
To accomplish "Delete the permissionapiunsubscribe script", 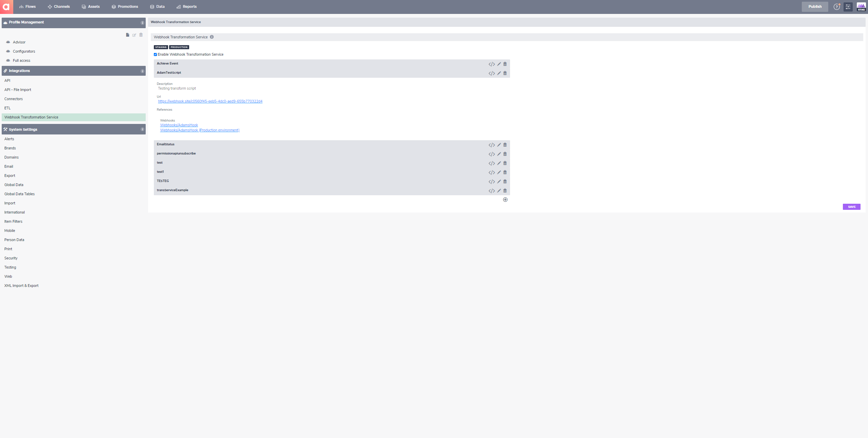I will pyautogui.click(x=505, y=154).
